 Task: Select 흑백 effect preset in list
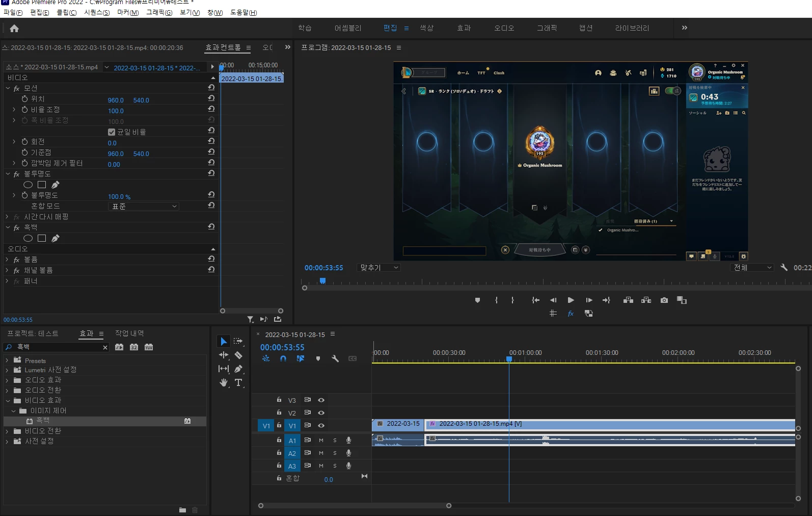coord(105,421)
